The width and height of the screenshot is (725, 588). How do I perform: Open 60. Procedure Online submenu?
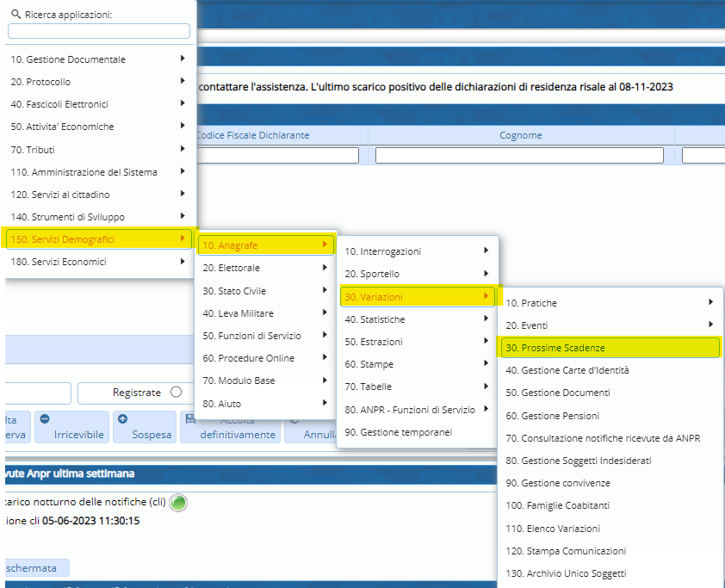[x=265, y=358]
